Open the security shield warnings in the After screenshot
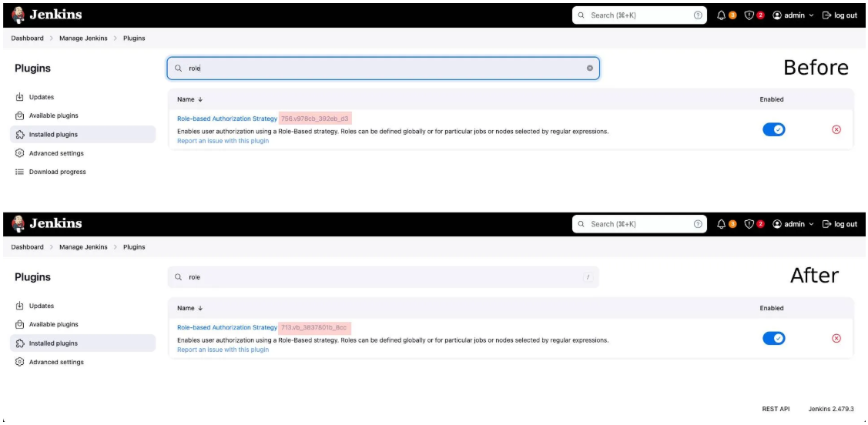This screenshot has width=868, height=425. [x=749, y=224]
